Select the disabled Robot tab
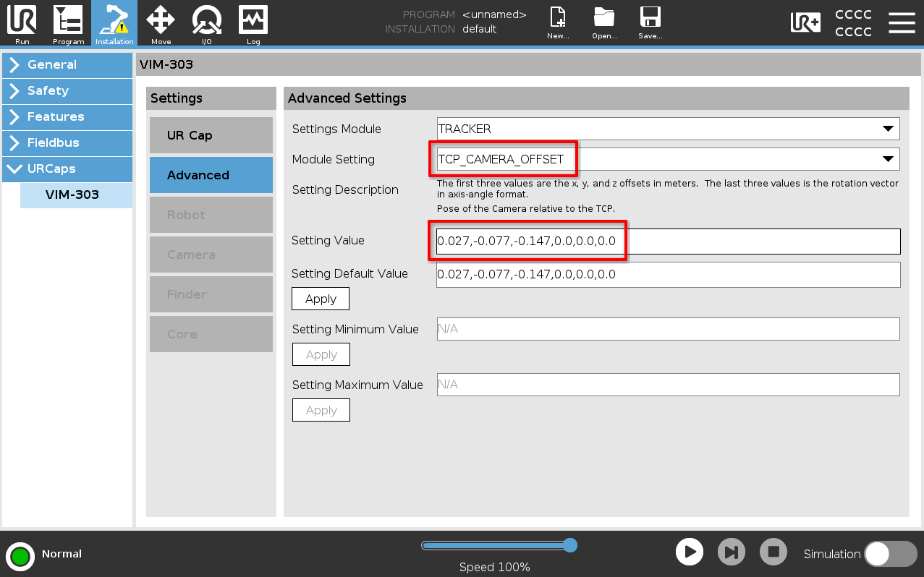This screenshot has width=924, height=577. click(211, 215)
